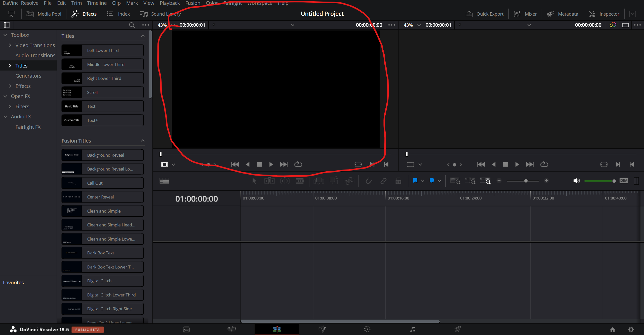Open the Cut page
The height and width of the screenshot is (335, 644).
(231, 329)
